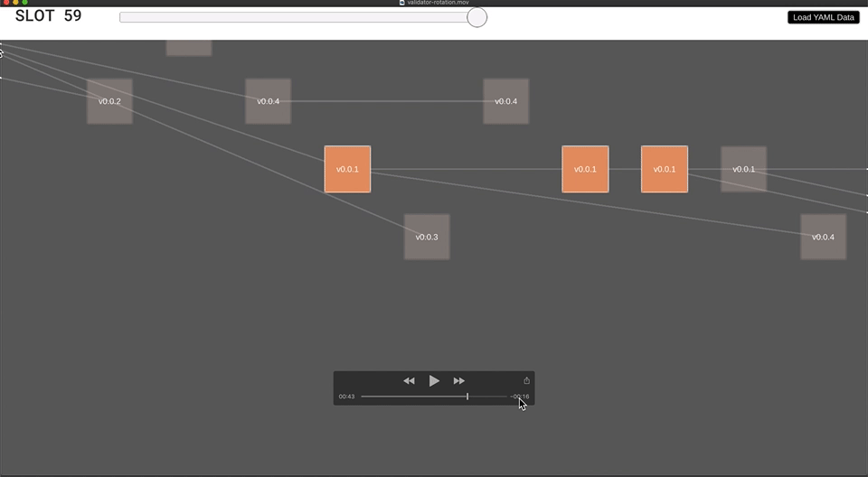Open the share icon in video controls
The height and width of the screenshot is (477, 868).
526,380
